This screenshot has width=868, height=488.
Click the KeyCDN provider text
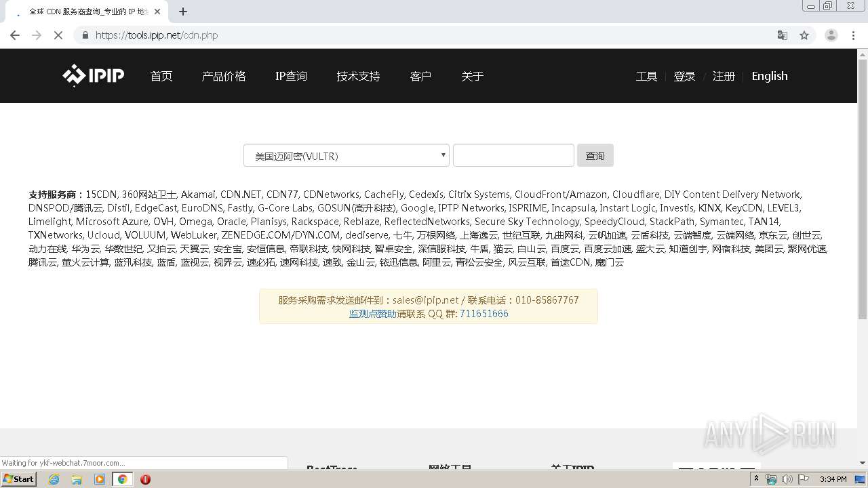tap(743, 208)
